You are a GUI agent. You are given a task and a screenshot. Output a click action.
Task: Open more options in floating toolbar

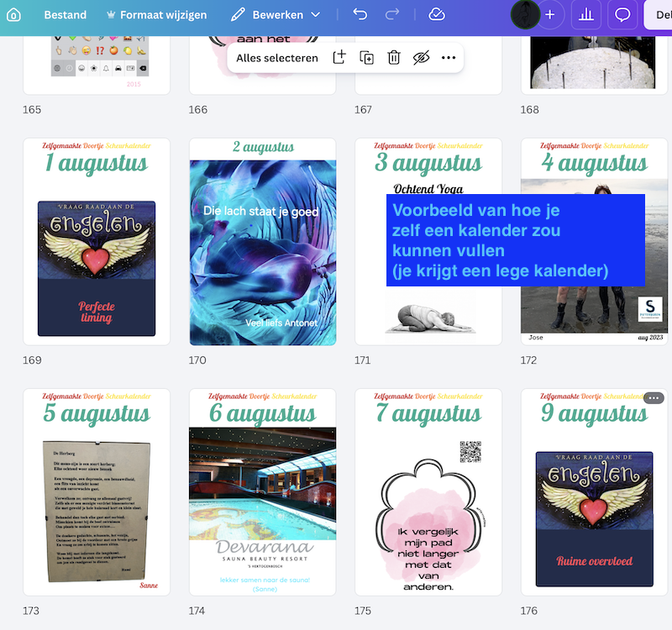click(x=449, y=57)
